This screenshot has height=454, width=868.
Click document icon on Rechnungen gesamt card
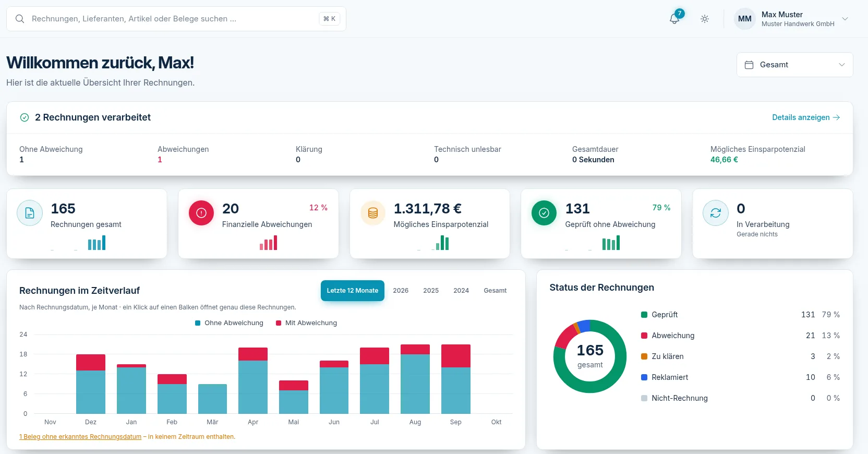point(30,213)
